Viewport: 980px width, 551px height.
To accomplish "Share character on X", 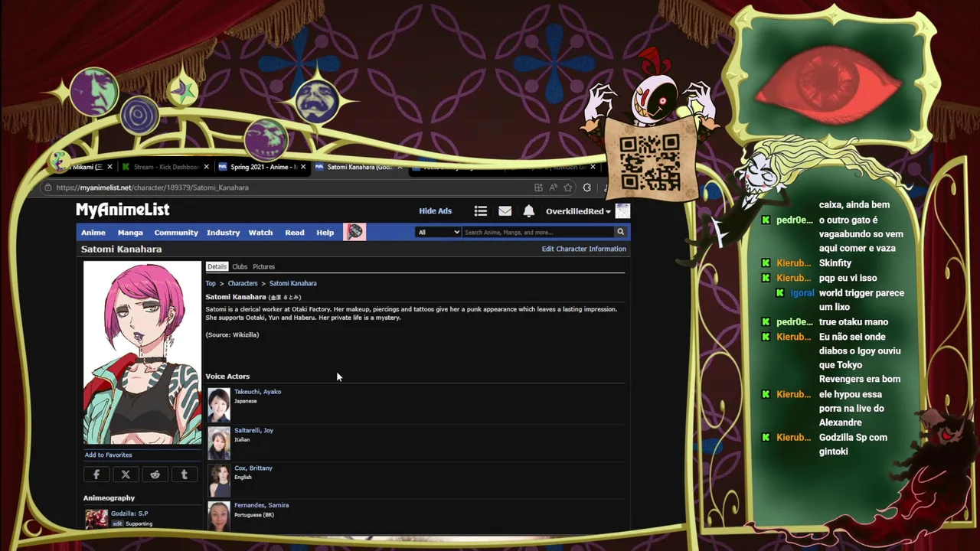I will 126,474.
